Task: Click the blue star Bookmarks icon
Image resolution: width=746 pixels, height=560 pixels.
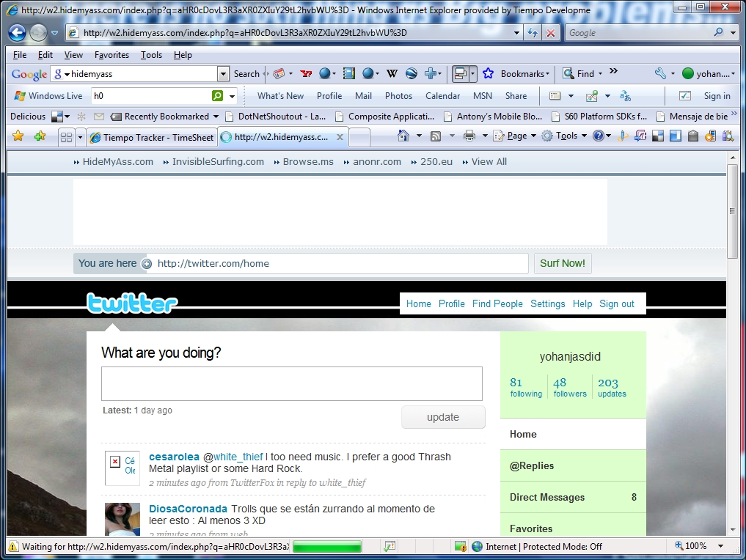Action: 488,74
